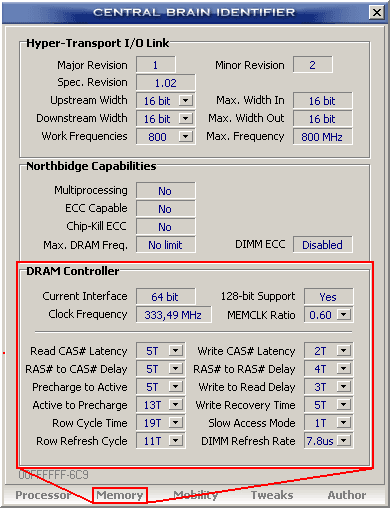Viewport: 390px width, 508px height.
Task: Open the Author tab
Action: (x=347, y=495)
